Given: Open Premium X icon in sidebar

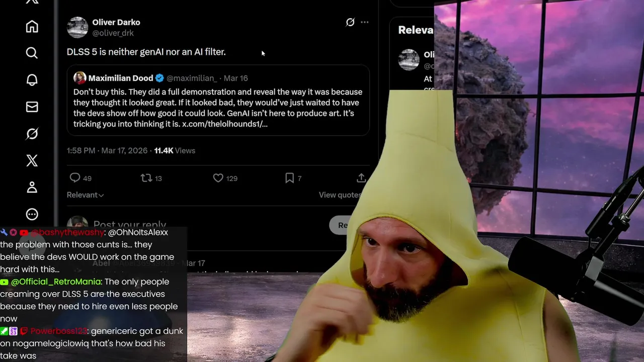Looking at the screenshot, I should (x=32, y=161).
